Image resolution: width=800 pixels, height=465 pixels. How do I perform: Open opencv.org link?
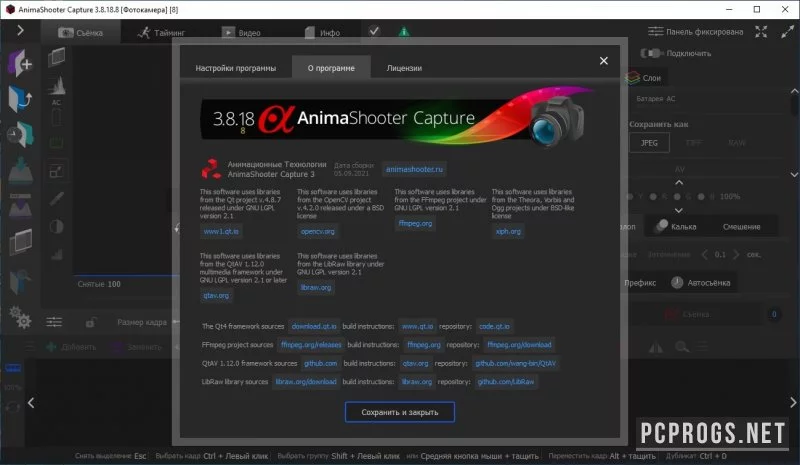pos(317,231)
